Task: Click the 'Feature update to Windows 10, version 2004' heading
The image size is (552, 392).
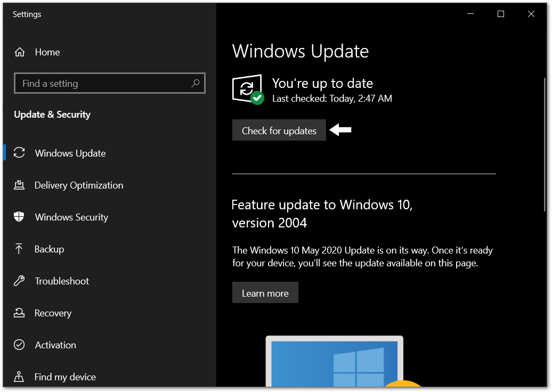Action: click(322, 214)
